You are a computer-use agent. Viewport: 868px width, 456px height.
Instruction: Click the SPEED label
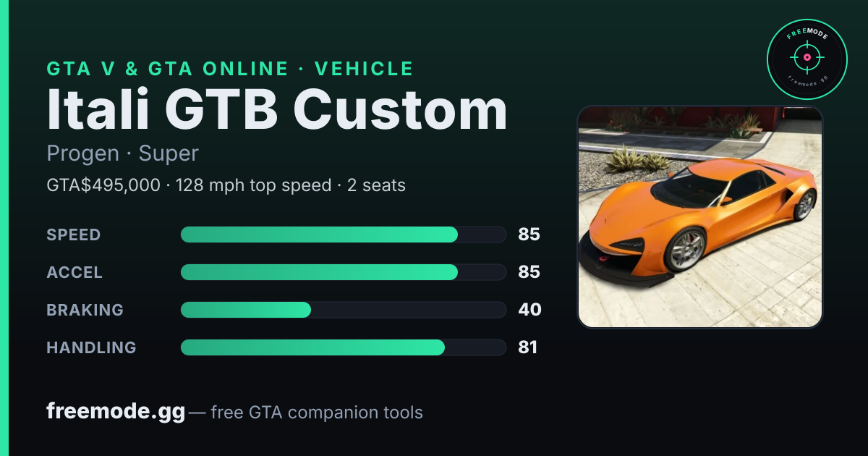[x=74, y=235]
